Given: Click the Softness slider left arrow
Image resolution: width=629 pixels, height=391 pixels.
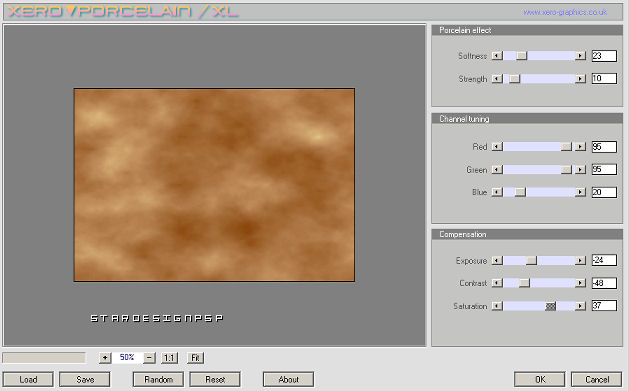Looking at the screenshot, I should [x=497, y=56].
